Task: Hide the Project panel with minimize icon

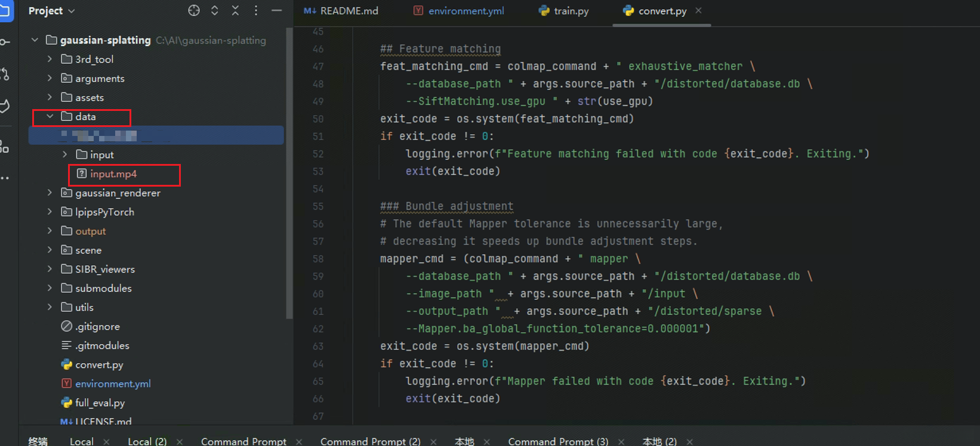Action: 276,11
